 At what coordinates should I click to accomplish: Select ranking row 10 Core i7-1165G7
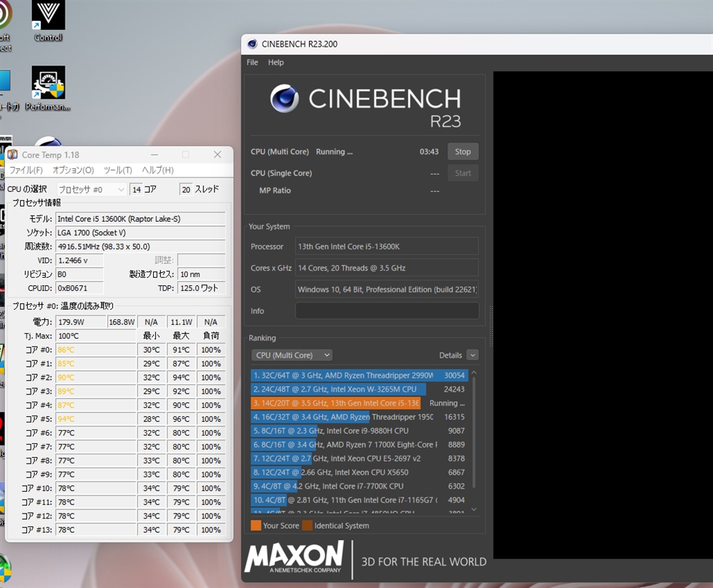point(359,500)
